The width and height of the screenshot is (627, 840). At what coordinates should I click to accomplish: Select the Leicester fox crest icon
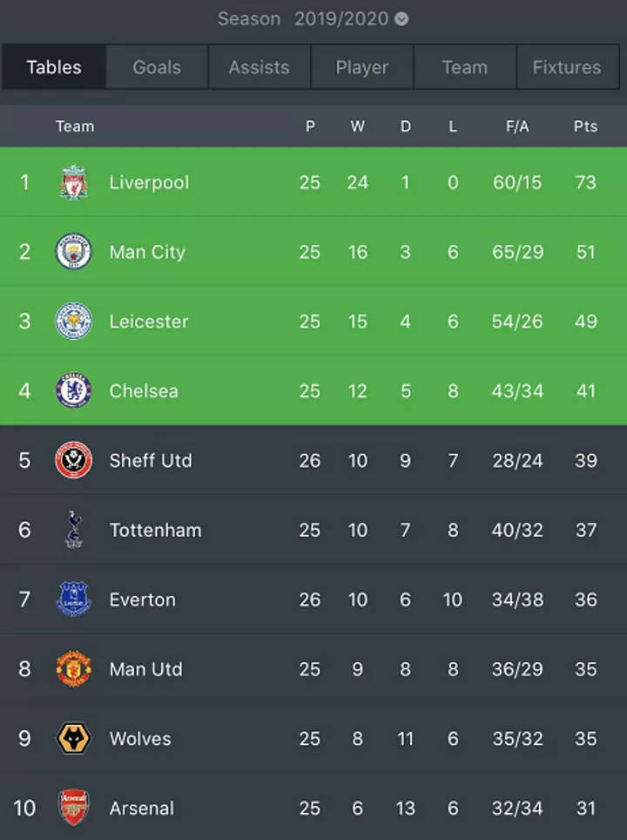coord(74,321)
